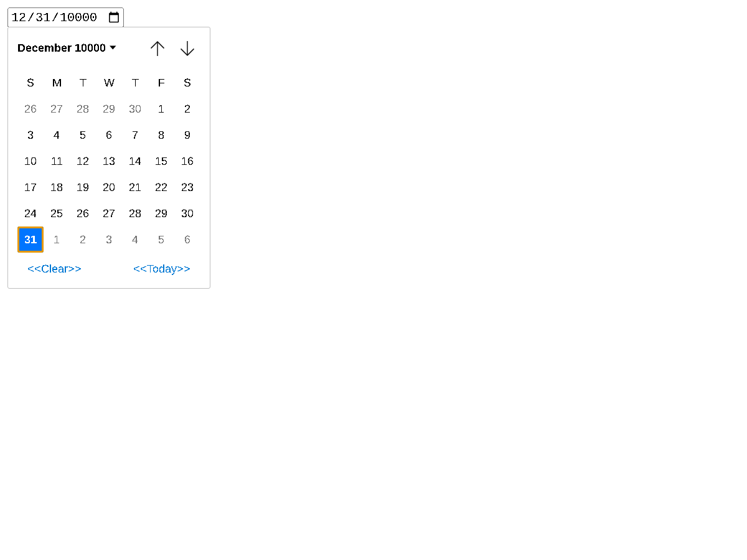Select December 15 in the calendar
This screenshot has height=560, width=747.
point(161,161)
